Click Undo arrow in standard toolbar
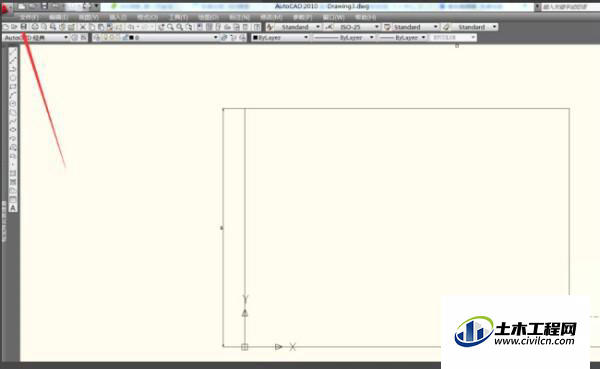The image size is (600, 369). click(131, 27)
